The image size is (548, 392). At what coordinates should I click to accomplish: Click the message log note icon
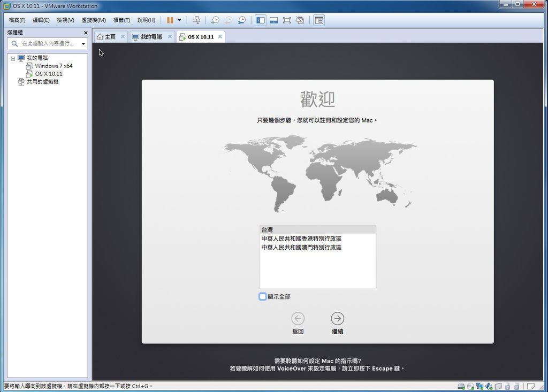[x=530, y=387]
